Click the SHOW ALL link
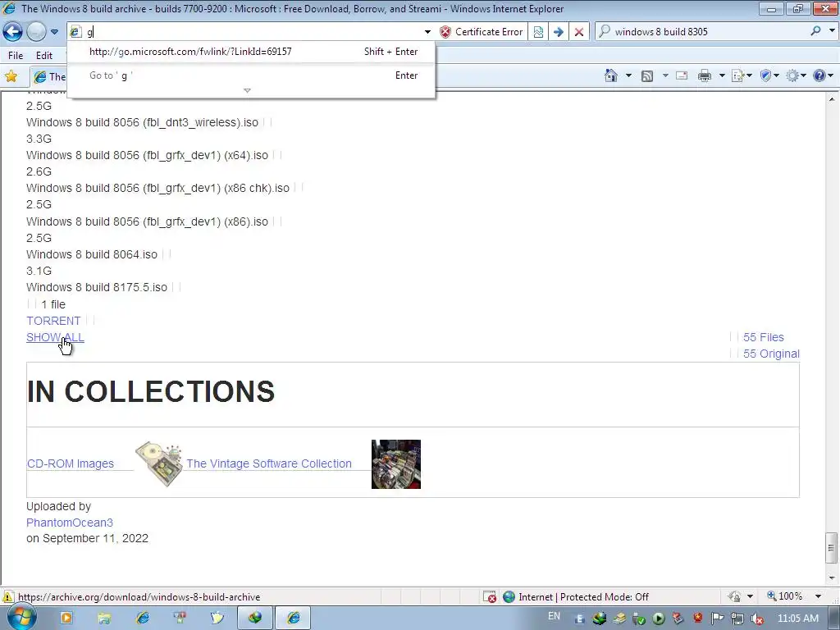The height and width of the screenshot is (630, 840). [x=55, y=337]
